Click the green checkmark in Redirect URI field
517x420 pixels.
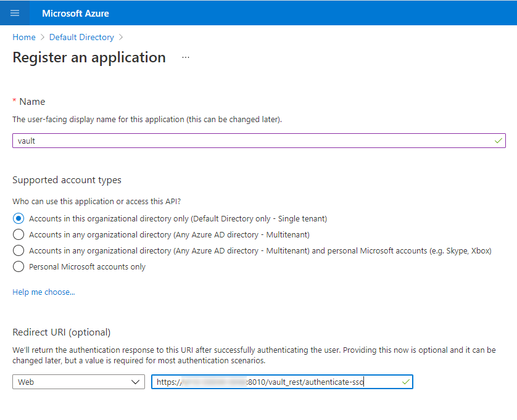coord(406,382)
